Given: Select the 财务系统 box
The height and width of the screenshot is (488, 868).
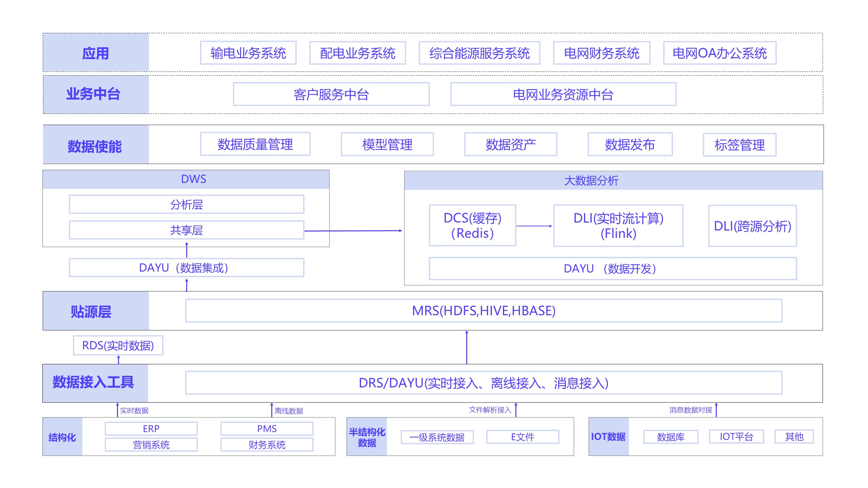Looking at the screenshot, I should (267, 445).
